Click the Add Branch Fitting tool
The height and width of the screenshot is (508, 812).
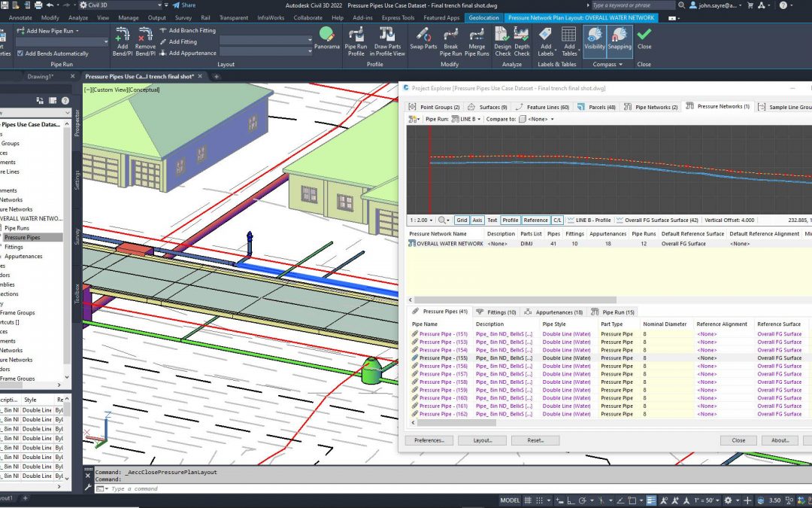click(187, 31)
